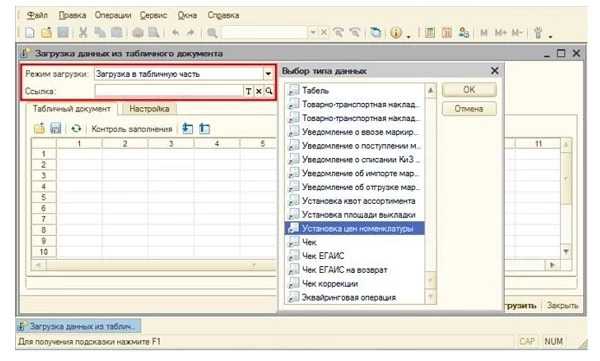Click spreadsheet row header 5

44,197
